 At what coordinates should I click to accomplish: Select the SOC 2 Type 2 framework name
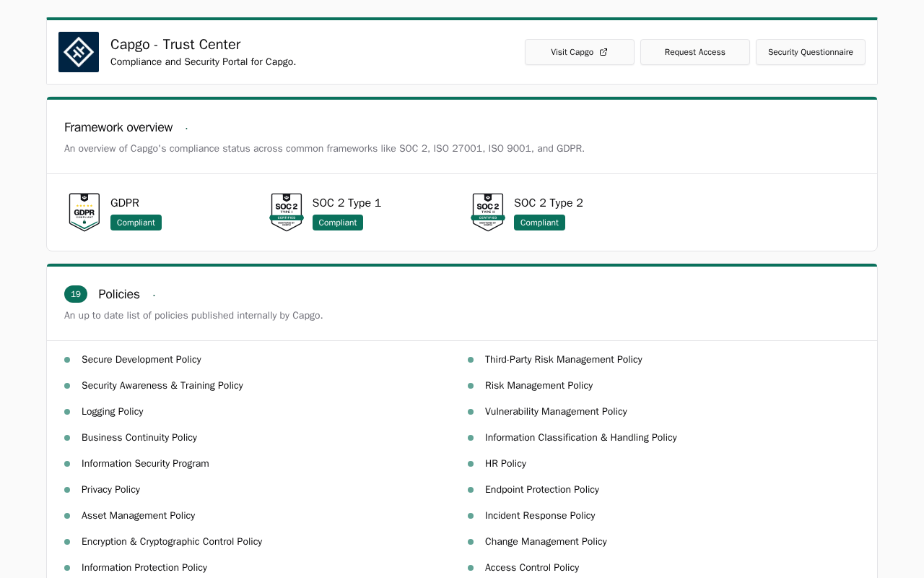549,203
